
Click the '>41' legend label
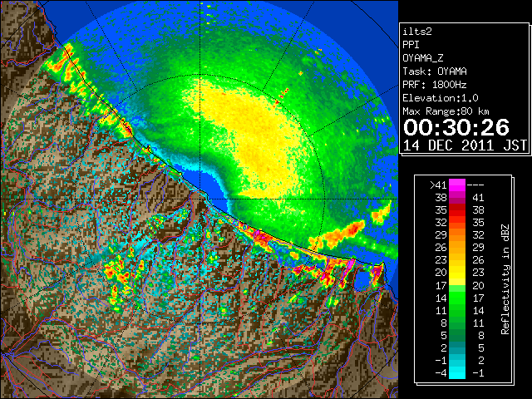438,185
